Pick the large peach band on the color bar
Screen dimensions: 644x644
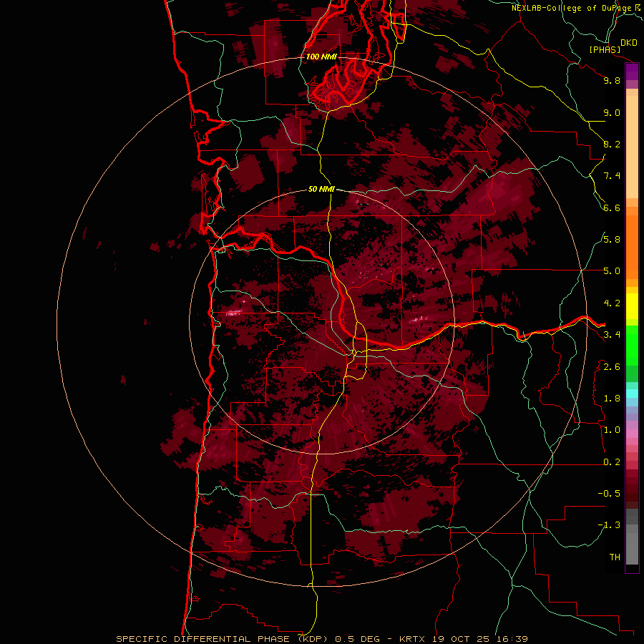632,147
